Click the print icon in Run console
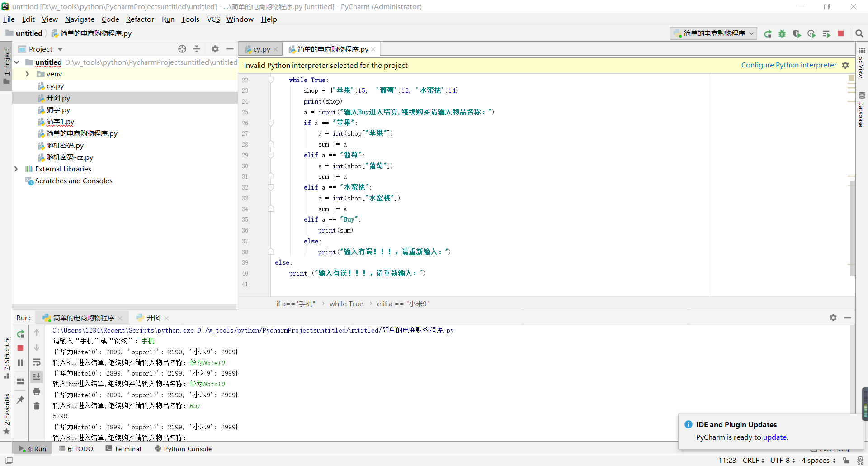The width and height of the screenshot is (868, 466). click(37, 391)
